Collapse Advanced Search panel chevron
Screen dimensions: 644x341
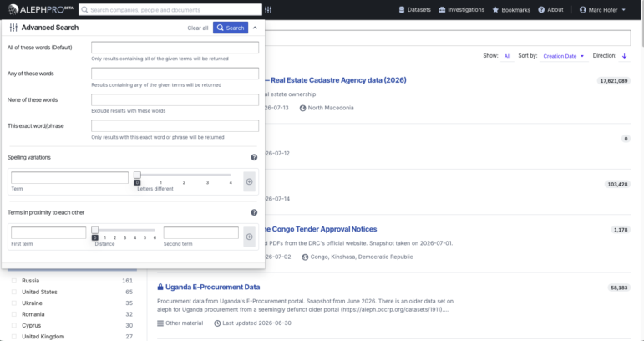(255, 28)
